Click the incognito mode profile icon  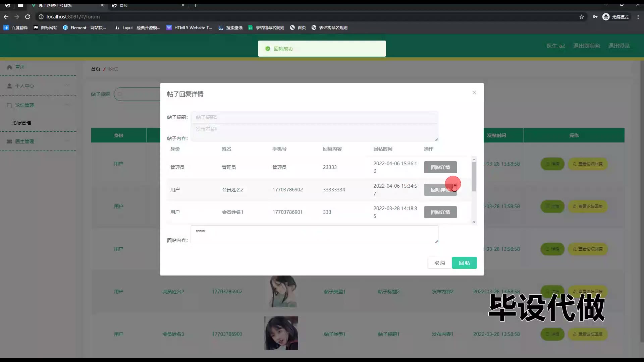point(606,17)
